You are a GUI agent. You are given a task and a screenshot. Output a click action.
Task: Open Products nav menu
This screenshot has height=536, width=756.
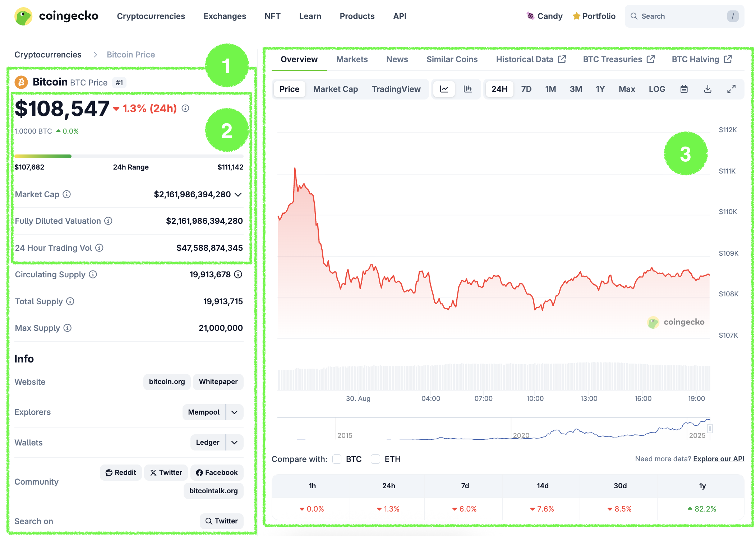pyautogui.click(x=357, y=16)
